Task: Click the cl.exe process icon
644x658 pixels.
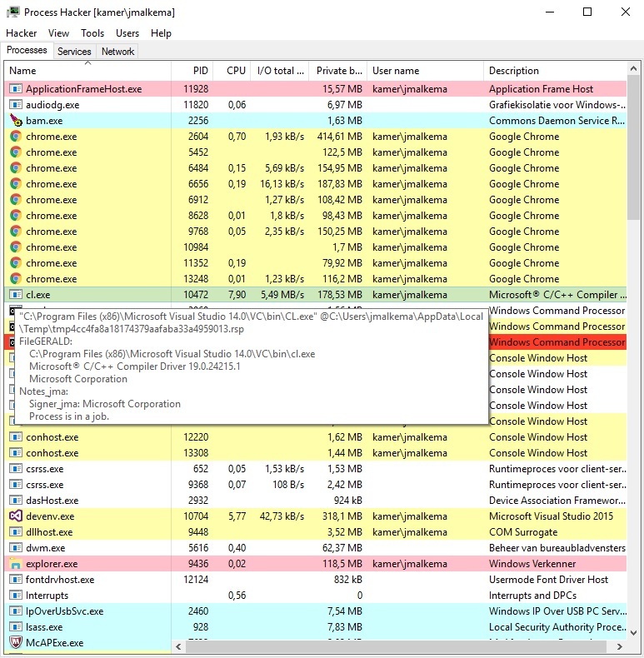Action: point(16,295)
